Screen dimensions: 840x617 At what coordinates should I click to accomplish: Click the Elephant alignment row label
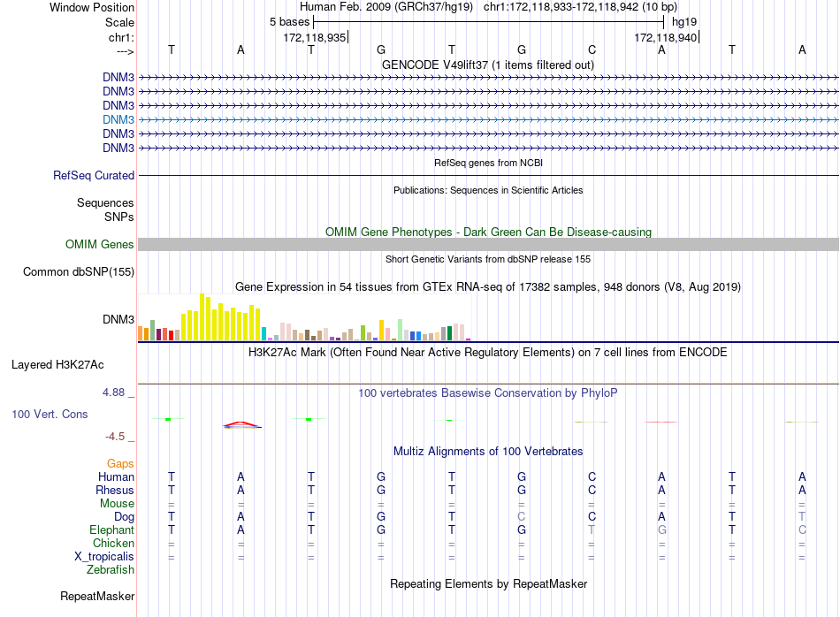[112, 529]
